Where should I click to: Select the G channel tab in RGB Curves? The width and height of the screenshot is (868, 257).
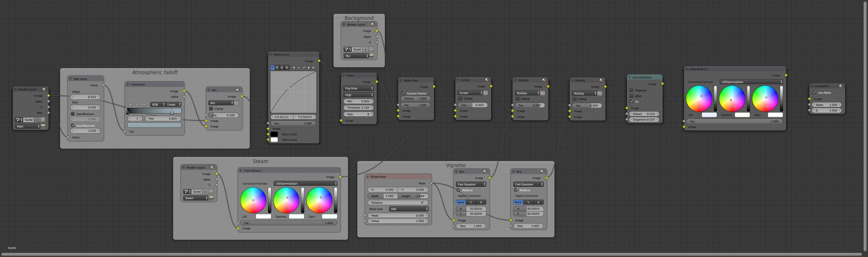pyautogui.click(x=282, y=68)
